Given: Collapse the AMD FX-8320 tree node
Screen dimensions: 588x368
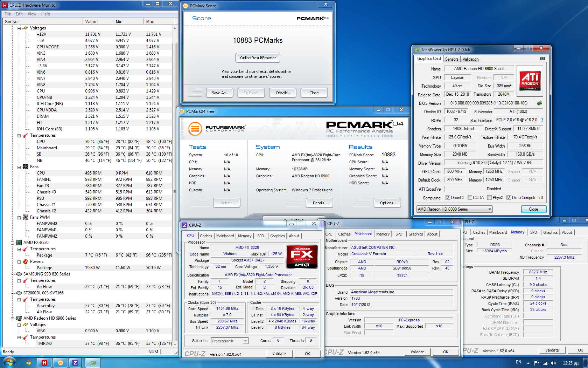Looking at the screenshot, I should click(12, 243).
